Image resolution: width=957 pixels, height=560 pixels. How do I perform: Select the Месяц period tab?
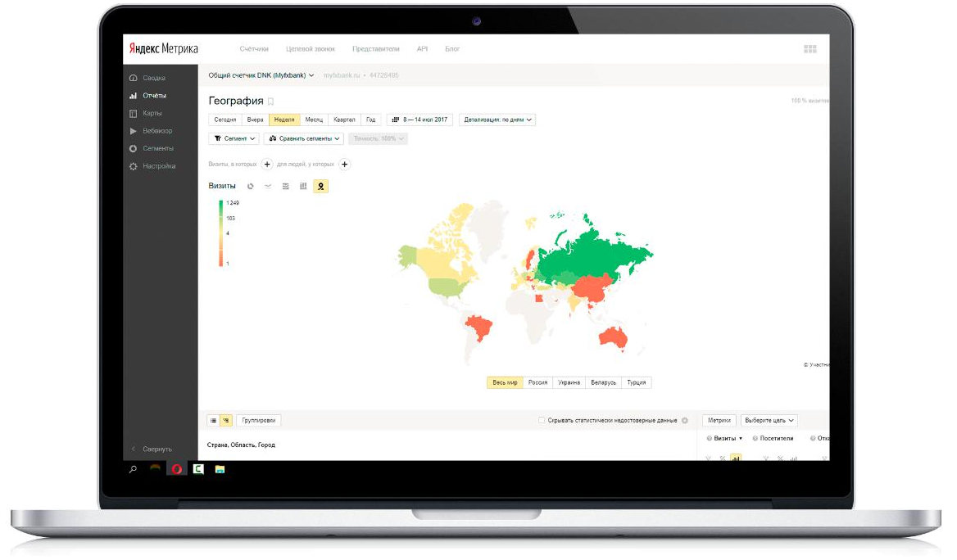click(x=314, y=120)
